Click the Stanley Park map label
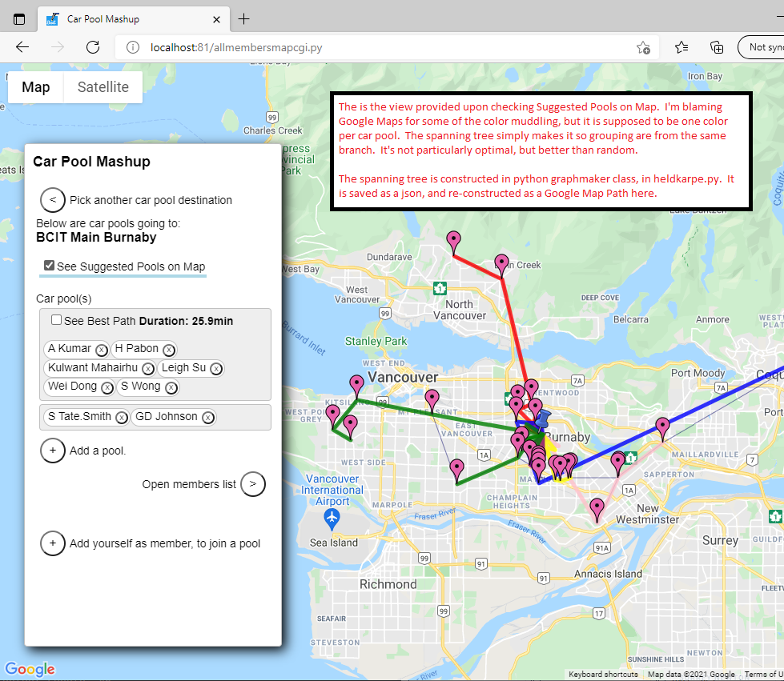 pos(376,341)
